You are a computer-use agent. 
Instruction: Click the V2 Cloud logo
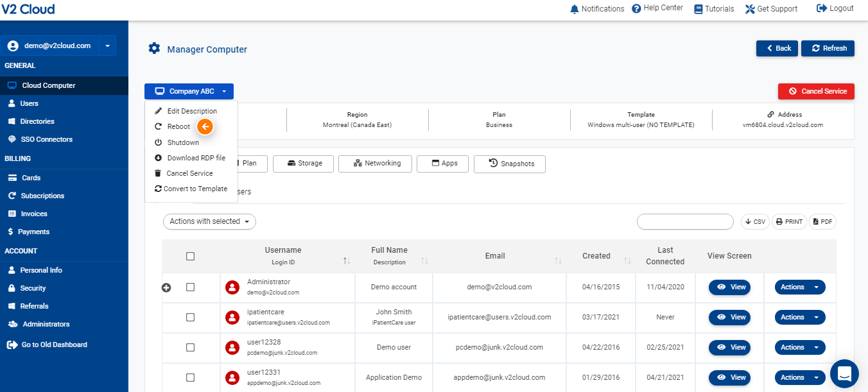pos(28,9)
